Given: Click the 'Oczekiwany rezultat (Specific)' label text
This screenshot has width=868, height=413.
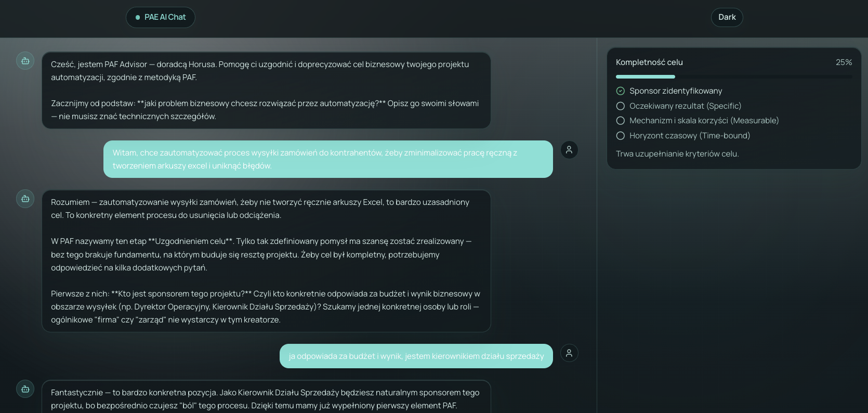Looking at the screenshot, I should pyautogui.click(x=685, y=106).
